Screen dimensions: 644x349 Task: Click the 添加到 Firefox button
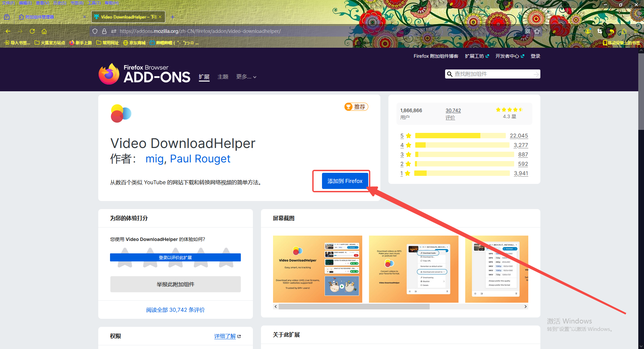[x=345, y=181]
